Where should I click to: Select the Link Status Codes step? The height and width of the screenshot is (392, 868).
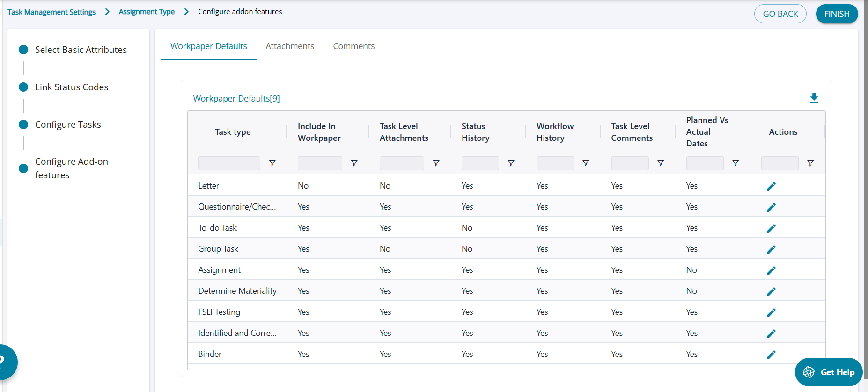click(x=71, y=87)
